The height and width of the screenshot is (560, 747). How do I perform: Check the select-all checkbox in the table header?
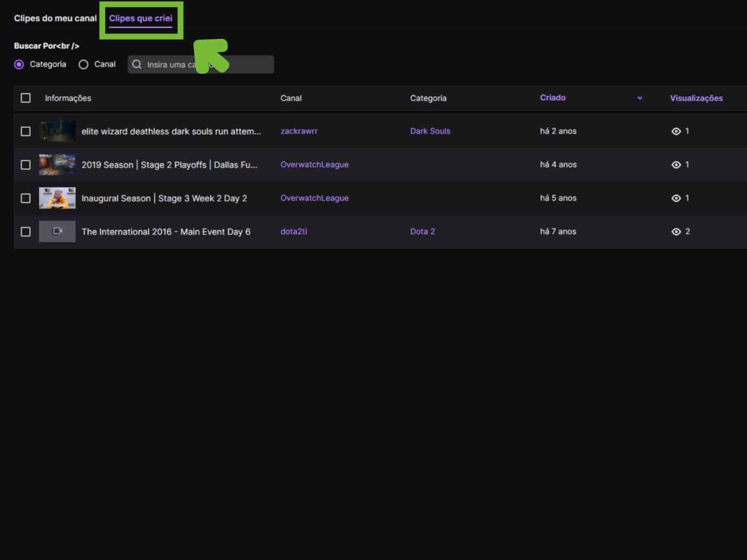coord(26,98)
